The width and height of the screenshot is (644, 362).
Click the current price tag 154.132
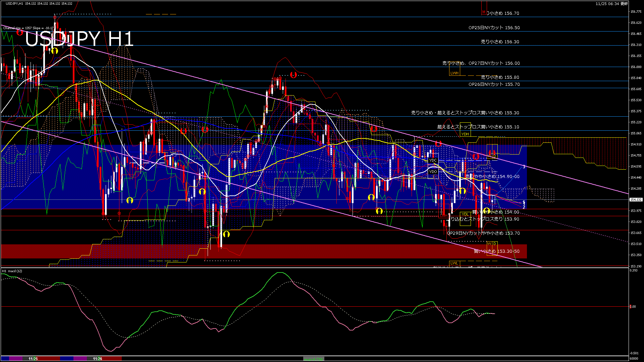tap(636, 200)
